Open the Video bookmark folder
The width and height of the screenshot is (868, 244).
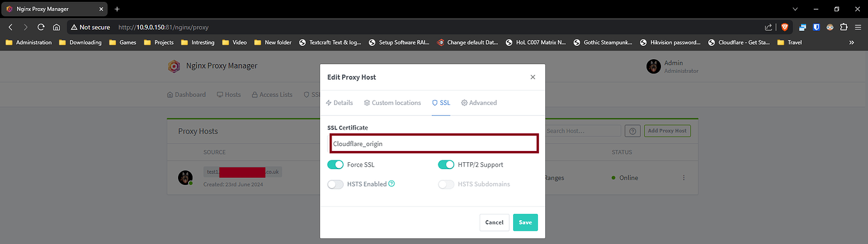[235, 43]
